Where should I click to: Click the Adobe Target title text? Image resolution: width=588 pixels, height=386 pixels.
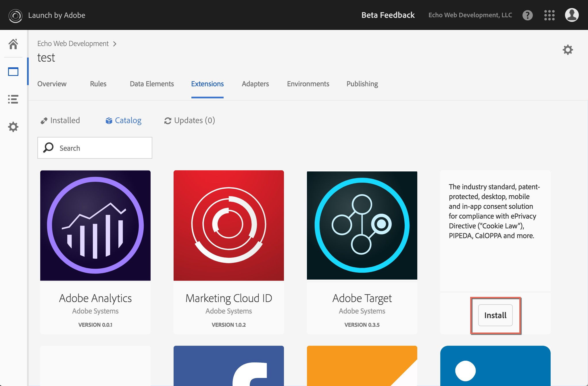tap(362, 299)
